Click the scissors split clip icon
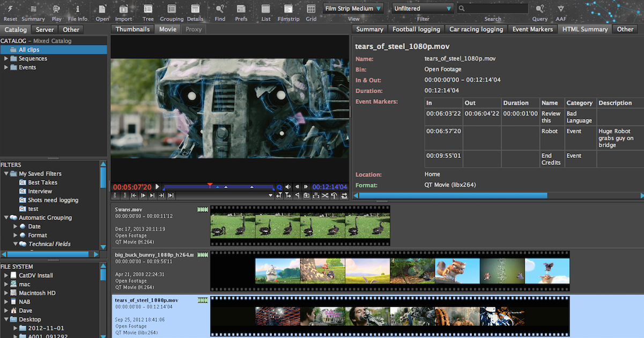Image resolution: width=644 pixels, height=338 pixels. [x=325, y=196]
